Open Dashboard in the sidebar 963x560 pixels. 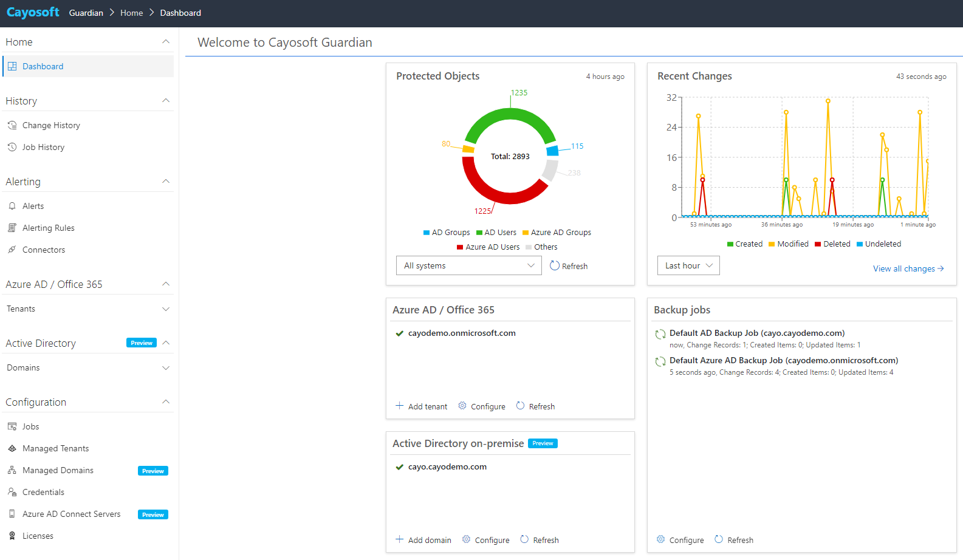click(x=88, y=66)
